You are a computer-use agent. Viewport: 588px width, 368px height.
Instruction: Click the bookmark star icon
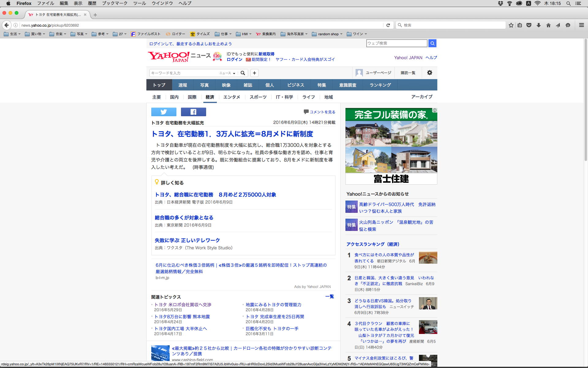pos(511,25)
